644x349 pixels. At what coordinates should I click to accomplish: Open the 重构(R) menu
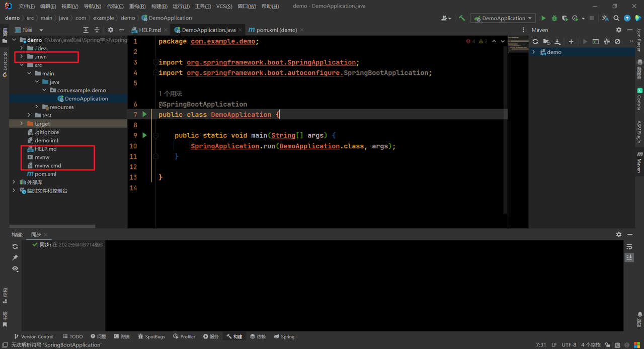pos(137,6)
